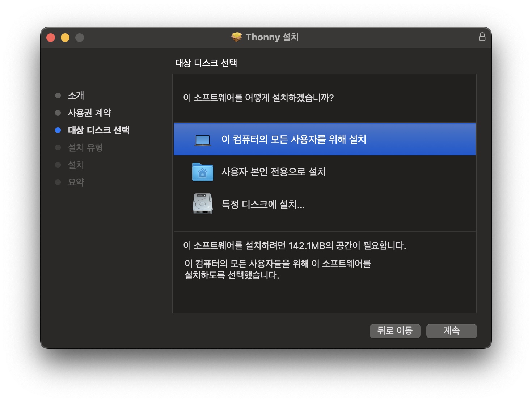
Task: Click the sidebar step '대상 디스크 선택'
Action: (x=99, y=130)
